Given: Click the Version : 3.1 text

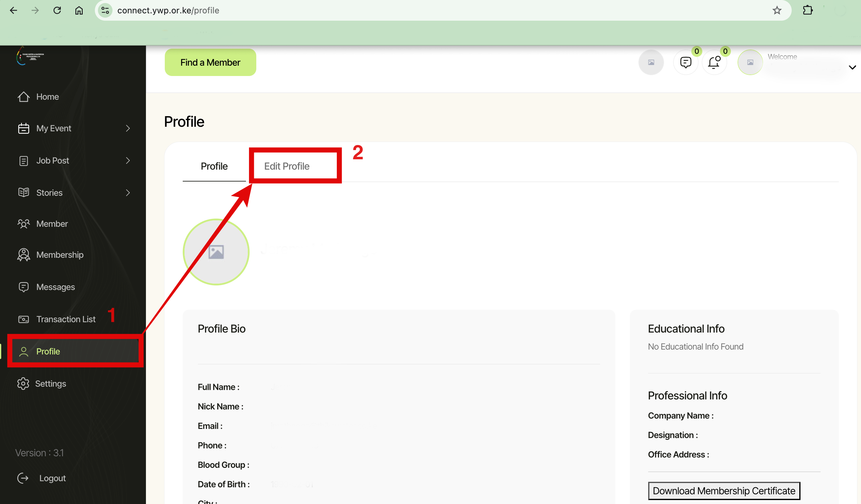Looking at the screenshot, I should point(40,453).
